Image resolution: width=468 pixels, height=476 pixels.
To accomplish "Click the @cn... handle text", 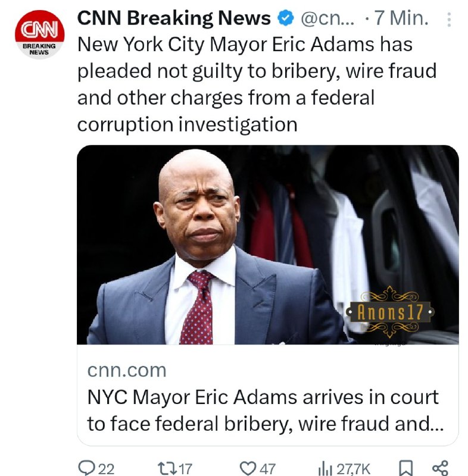I will (x=327, y=18).
